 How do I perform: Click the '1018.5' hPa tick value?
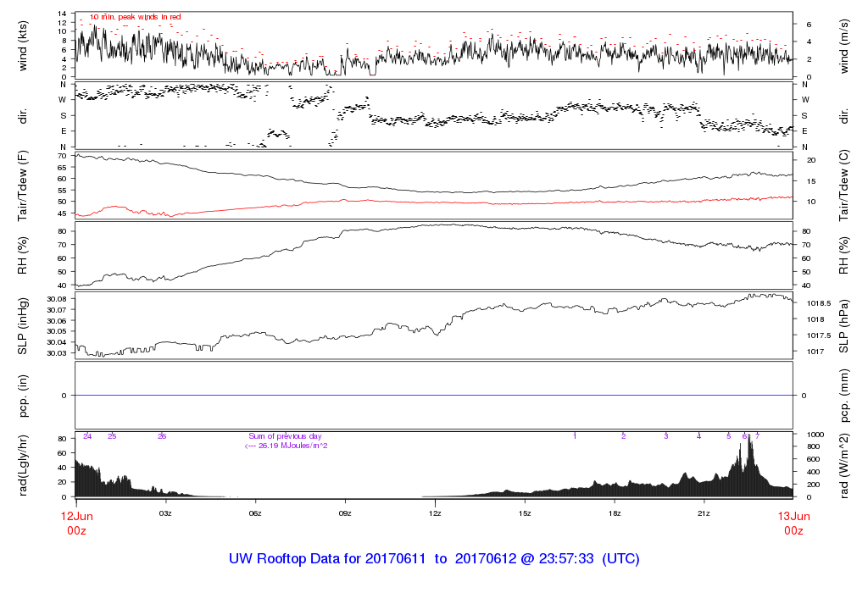click(819, 303)
